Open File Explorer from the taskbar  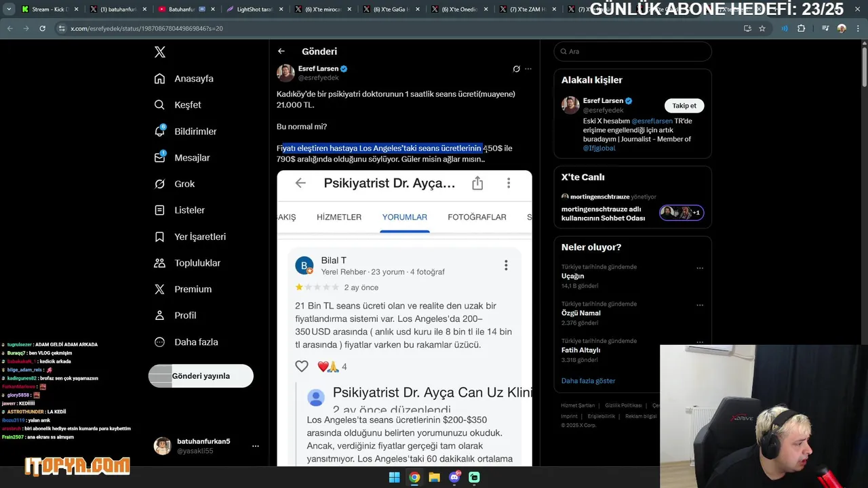434,477
